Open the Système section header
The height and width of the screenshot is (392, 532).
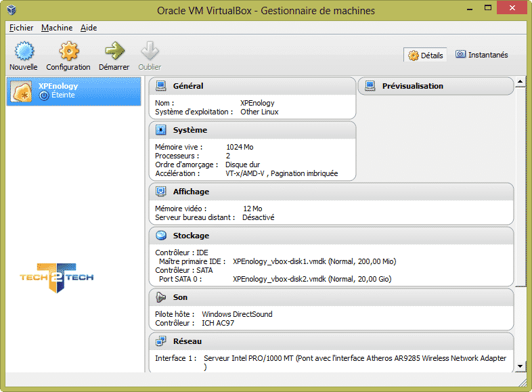click(x=252, y=130)
